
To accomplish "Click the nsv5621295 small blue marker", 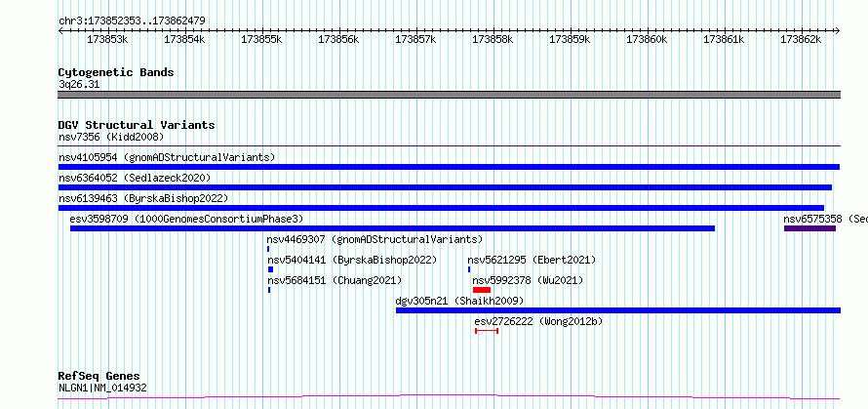I will [469, 269].
